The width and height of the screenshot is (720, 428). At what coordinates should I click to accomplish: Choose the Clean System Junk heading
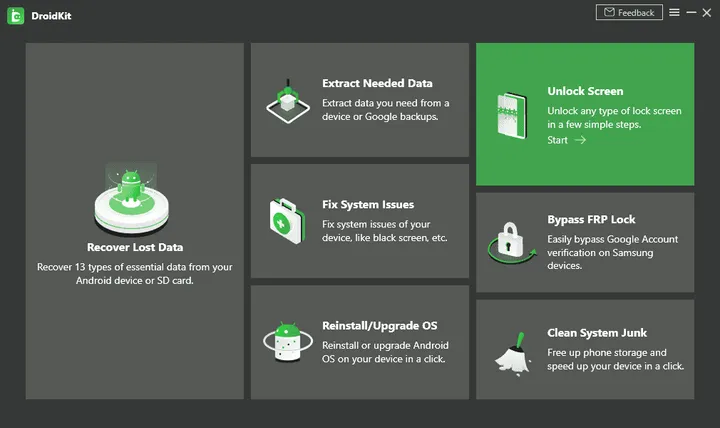click(x=597, y=333)
